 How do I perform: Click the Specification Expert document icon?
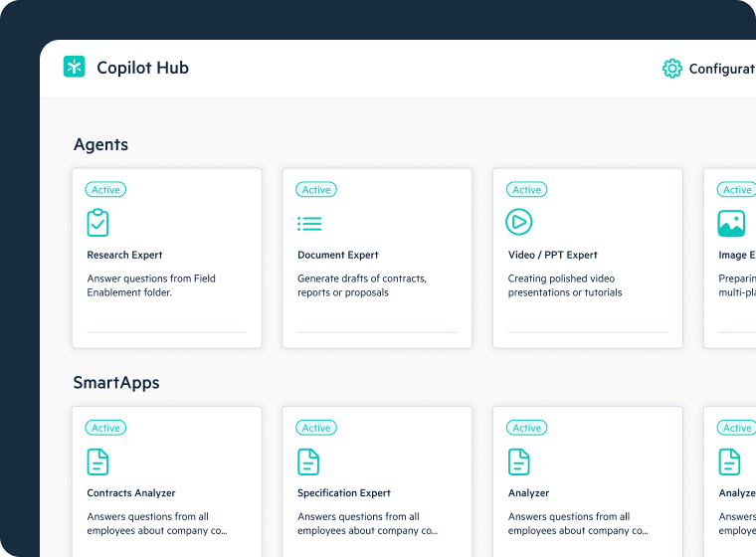[x=308, y=462]
